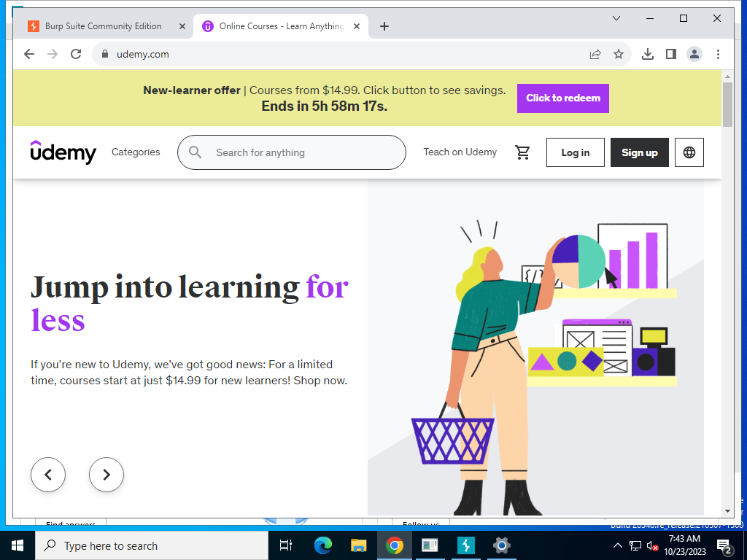Open the Categories menu
The height and width of the screenshot is (560, 747).
click(136, 152)
